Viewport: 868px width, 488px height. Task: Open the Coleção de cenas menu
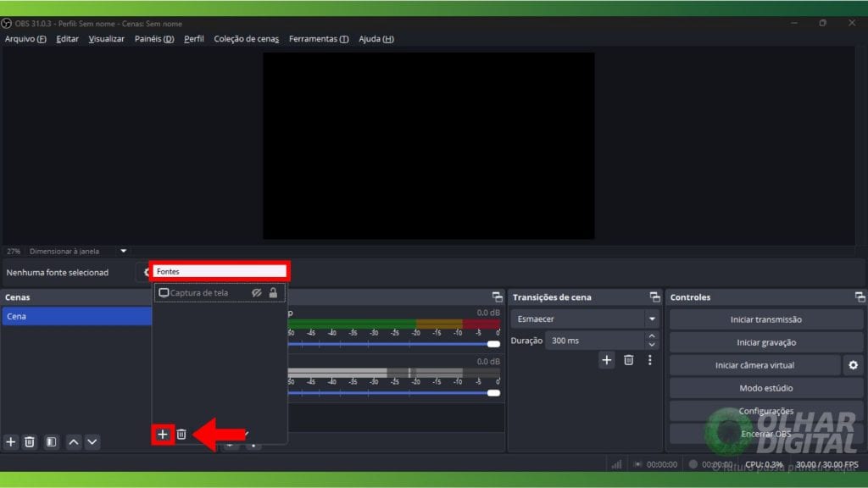click(x=246, y=39)
